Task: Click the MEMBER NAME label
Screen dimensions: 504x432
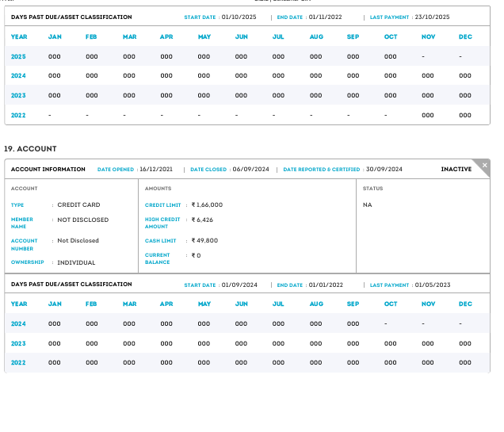Action: (22, 223)
